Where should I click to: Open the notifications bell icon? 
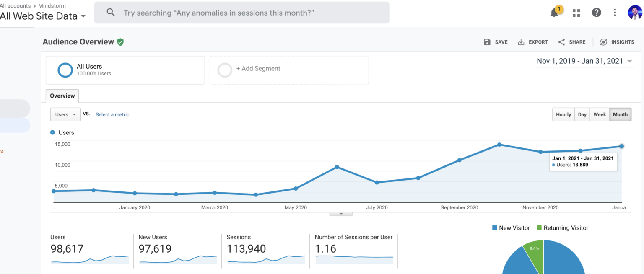pyautogui.click(x=554, y=13)
